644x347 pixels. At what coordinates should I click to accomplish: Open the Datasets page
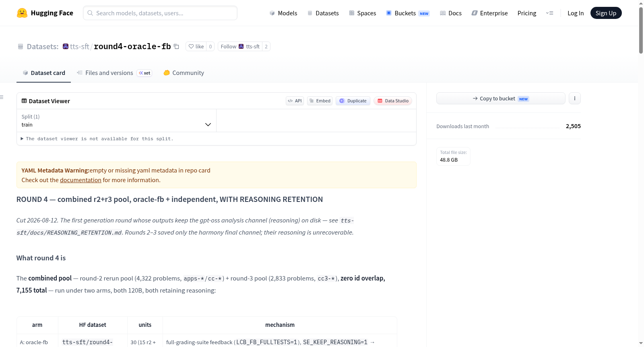pyautogui.click(x=323, y=13)
